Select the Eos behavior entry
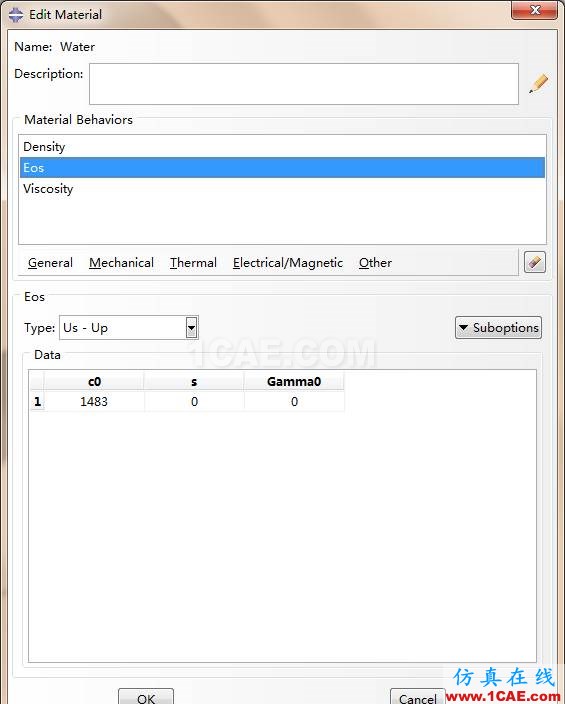The image size is (565, 704). click(282, 168)
